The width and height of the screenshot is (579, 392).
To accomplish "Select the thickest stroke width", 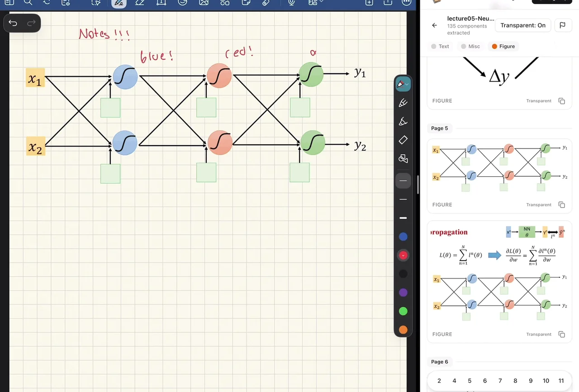I will click(403, 218).
